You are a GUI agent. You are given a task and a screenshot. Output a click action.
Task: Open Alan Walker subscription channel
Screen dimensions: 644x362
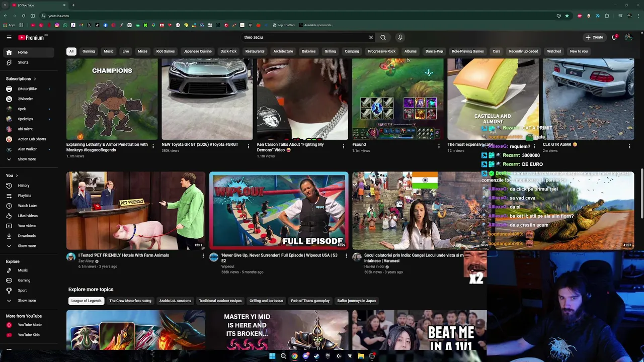[27, 149]
